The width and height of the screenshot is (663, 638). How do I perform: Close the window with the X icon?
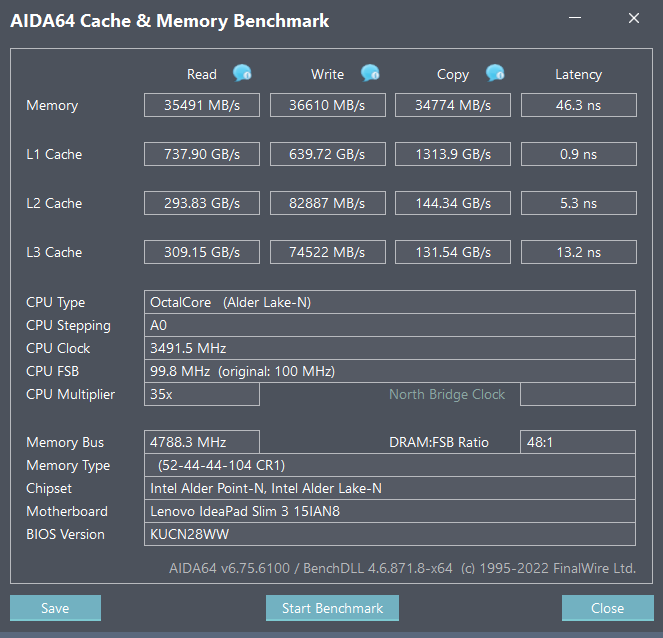(633, 18)
